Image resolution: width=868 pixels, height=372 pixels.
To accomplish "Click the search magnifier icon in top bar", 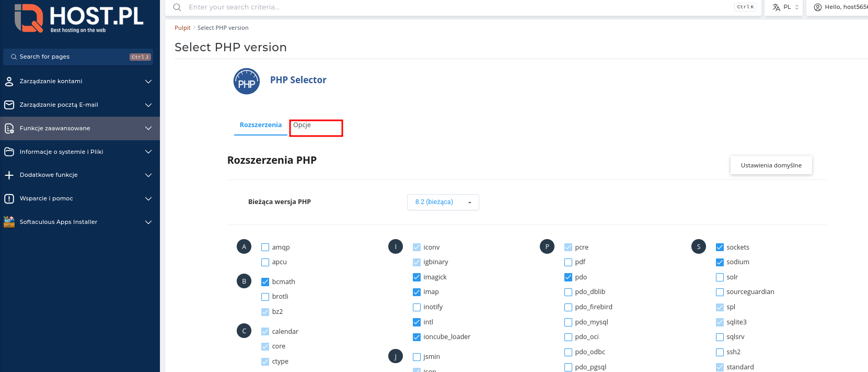I will coord(177,7).
